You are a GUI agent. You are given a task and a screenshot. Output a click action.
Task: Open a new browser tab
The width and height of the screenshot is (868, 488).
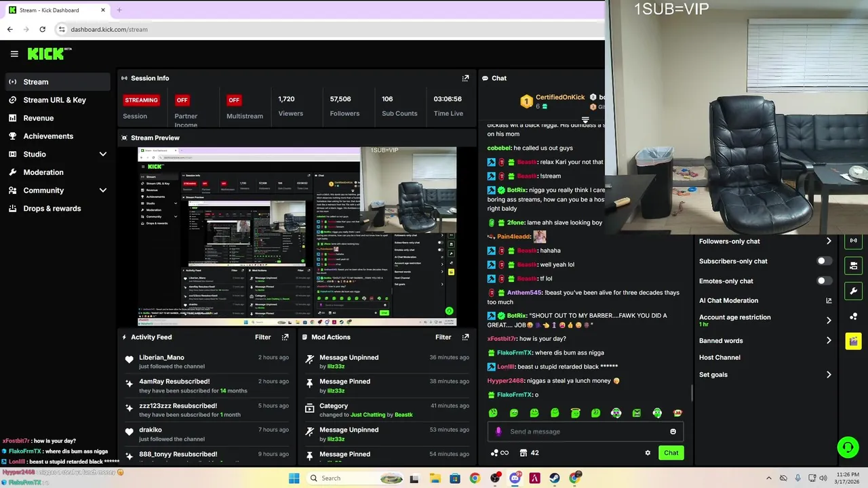[x=119, y=10]
